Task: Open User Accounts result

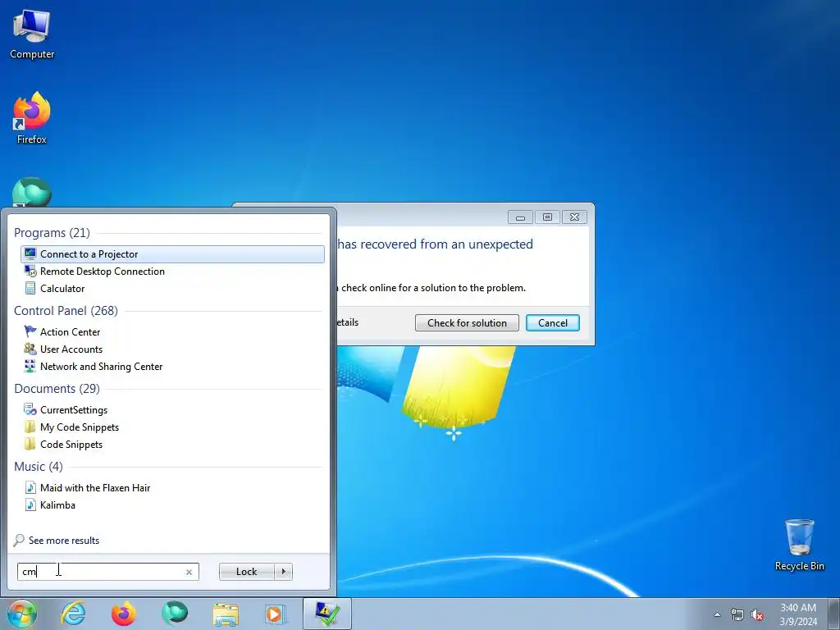Action: point(71,349)
